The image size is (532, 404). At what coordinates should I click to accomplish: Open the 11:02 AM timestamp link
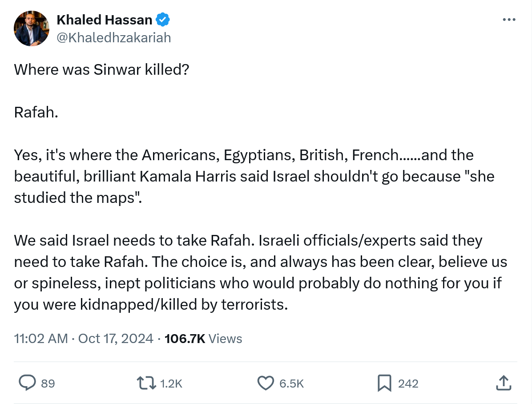click(x=41, y=339)
